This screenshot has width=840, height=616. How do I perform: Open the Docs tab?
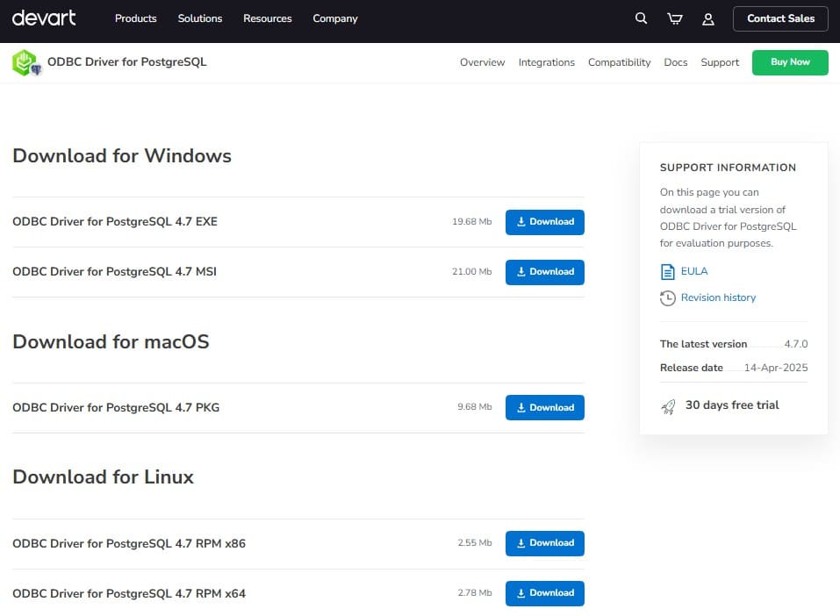676,62
